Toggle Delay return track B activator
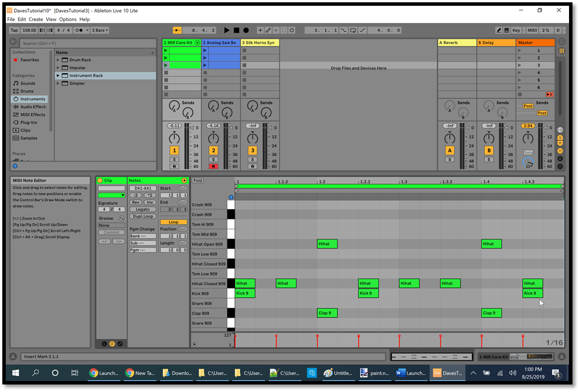Screen dimensions: 580x392 (489, 150)
